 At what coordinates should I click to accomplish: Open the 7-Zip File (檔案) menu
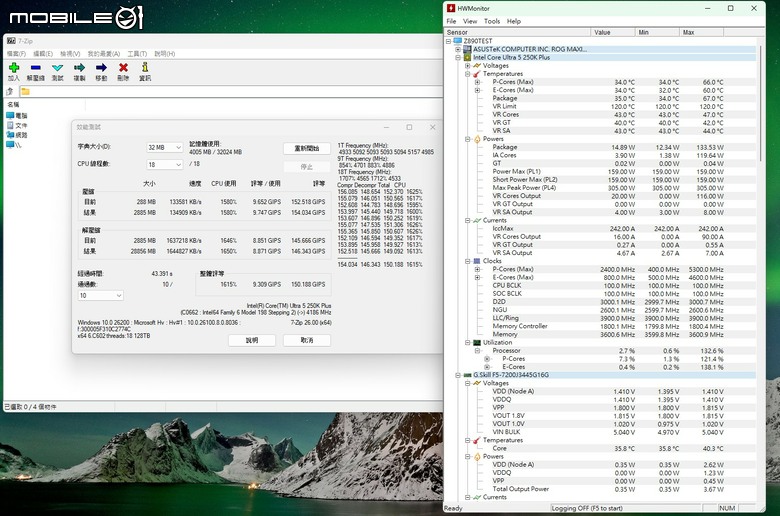tap(16, 54)
